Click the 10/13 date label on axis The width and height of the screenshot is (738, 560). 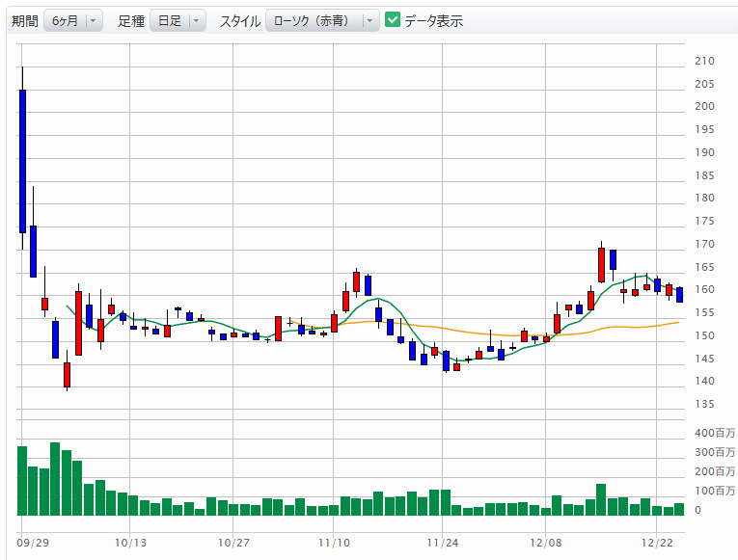[x=129, y=543]
